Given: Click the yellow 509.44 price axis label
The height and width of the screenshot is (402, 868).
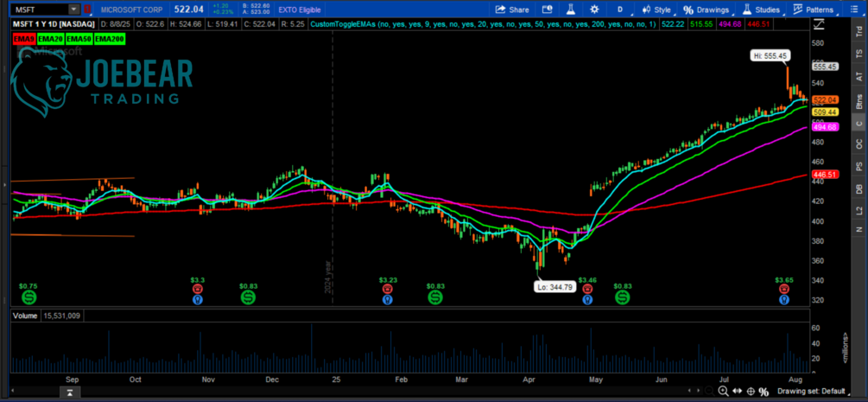Looking at the screenshot, I should tap(826, 112).
